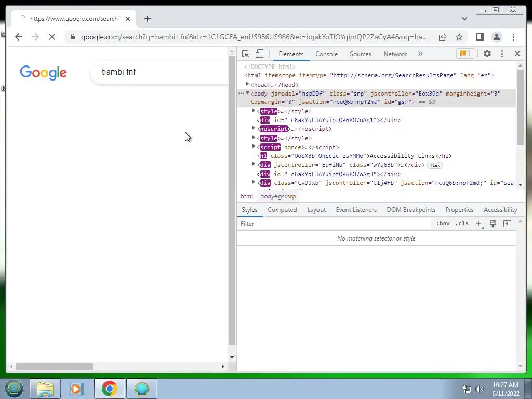Image resolution: width=532 pixels, height=399 pixels.
Task: Focus the styles Filter field
Action: (334, 223)
